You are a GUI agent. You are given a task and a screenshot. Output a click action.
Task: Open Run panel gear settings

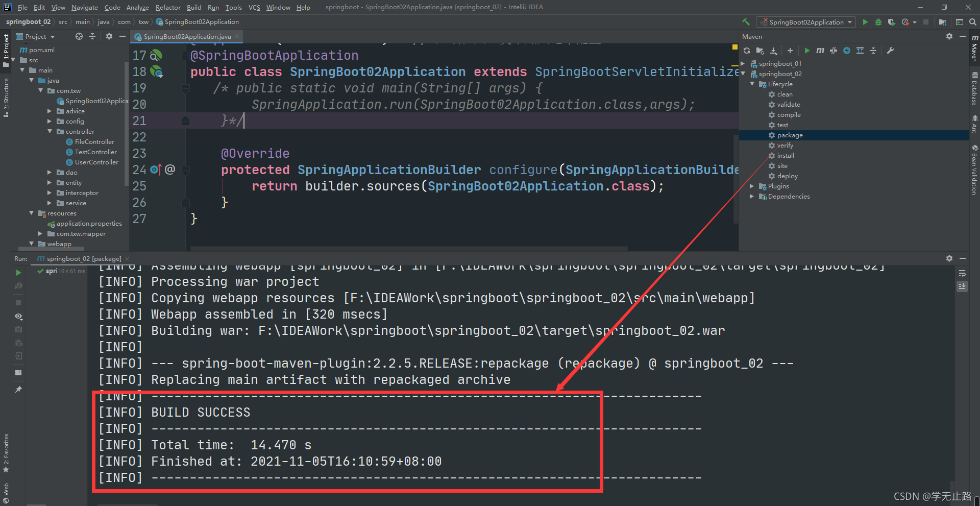coord(949,258)
